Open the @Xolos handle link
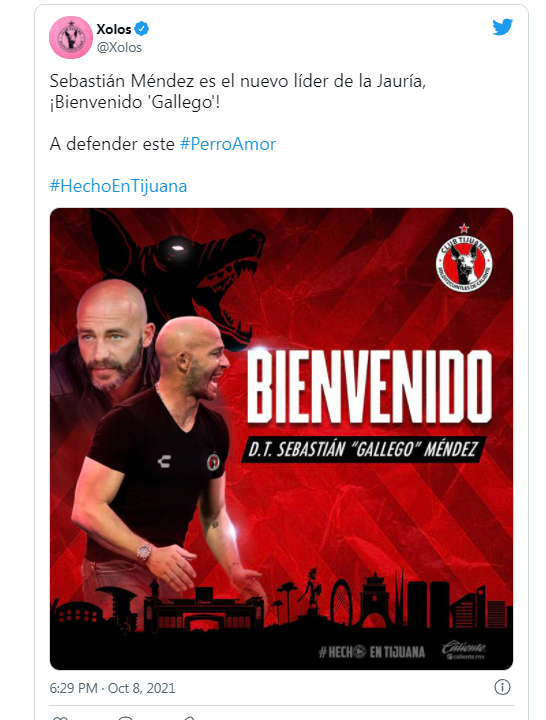The height and width of the screenshot is (720, 546). [x=119, y=47]
